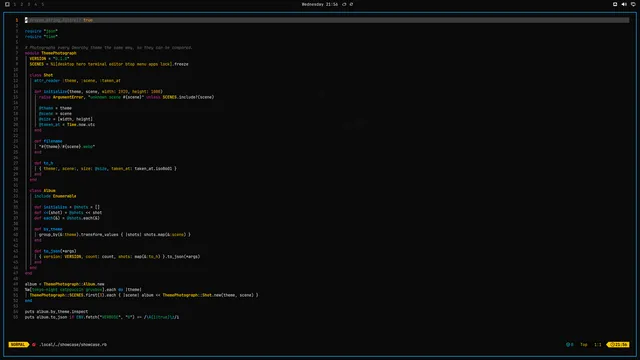Click the group_by transform_values line
Screen dimensions: 640x360
click(x=115, y=235)
